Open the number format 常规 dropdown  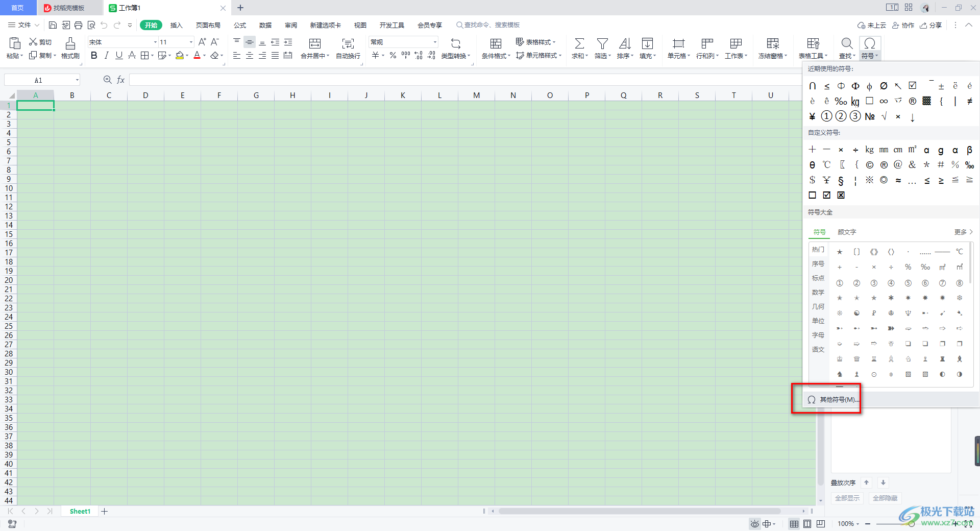pos(435,42)
